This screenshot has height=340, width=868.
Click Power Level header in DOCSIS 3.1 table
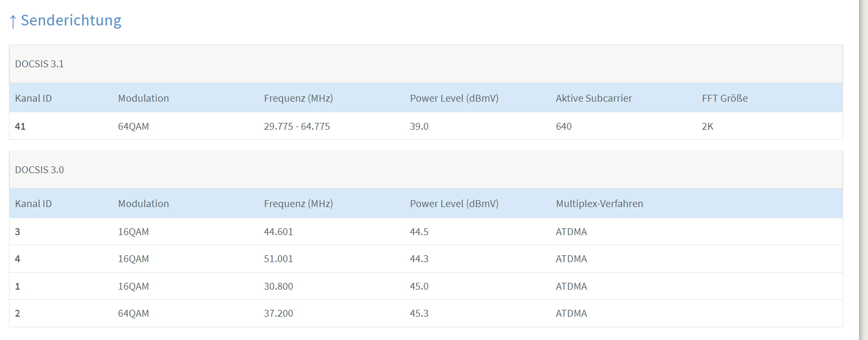[x=454, y=99]
